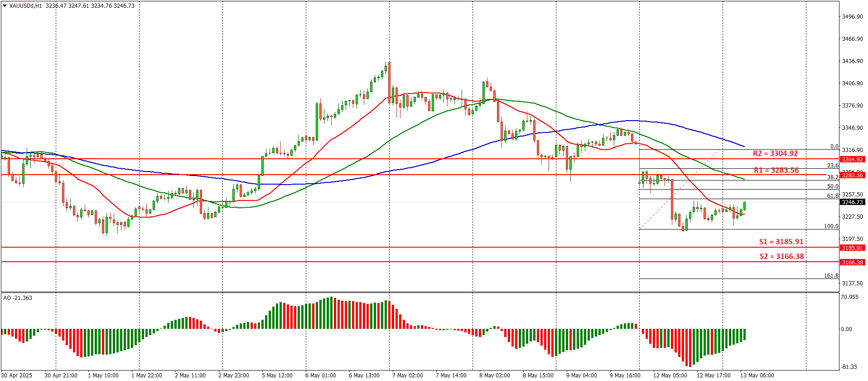Click the red 3304.92 price axis tag
Screen dimensions: 868x381
pyautogui.click(x=852, y=159)
